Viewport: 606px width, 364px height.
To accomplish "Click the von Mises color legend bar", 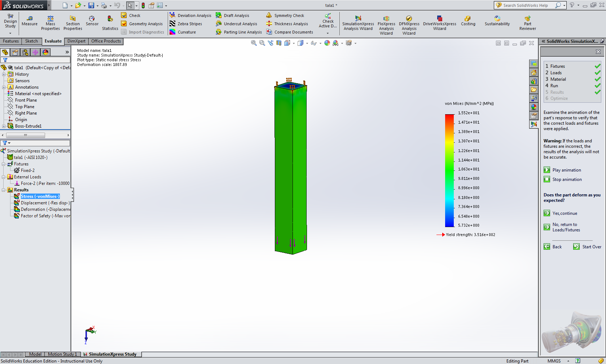I will [x=449, y=170].
